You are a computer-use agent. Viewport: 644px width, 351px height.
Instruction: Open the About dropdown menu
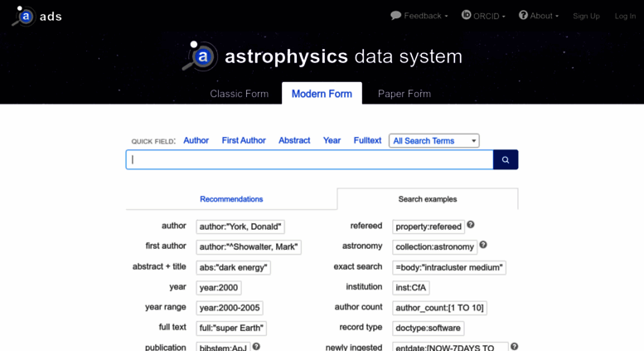point(539,16)
